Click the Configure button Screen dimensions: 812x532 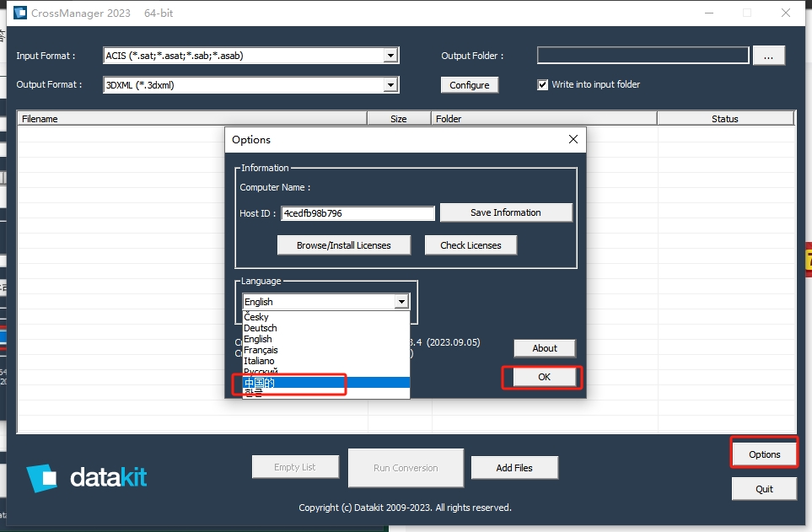tap(469, 85)
